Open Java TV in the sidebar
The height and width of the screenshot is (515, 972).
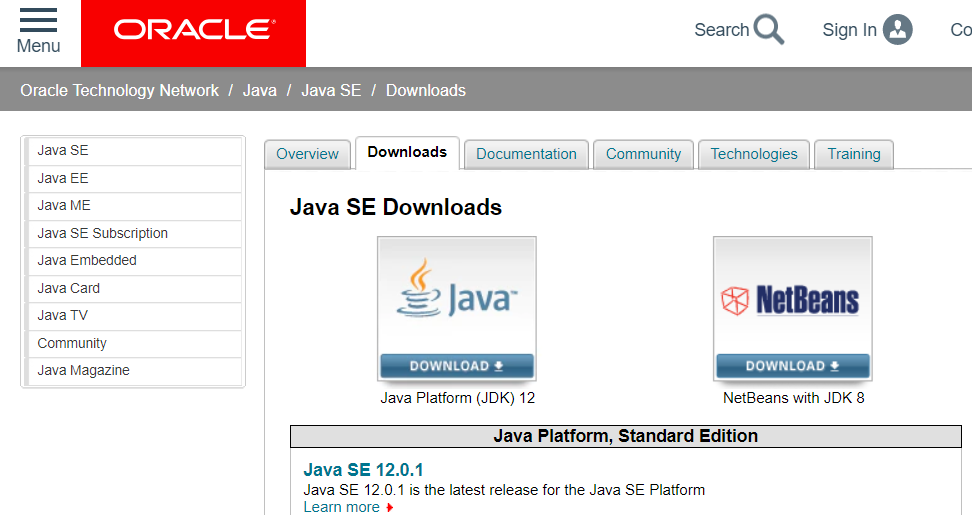pyautogui.click(x=133, y=315)
